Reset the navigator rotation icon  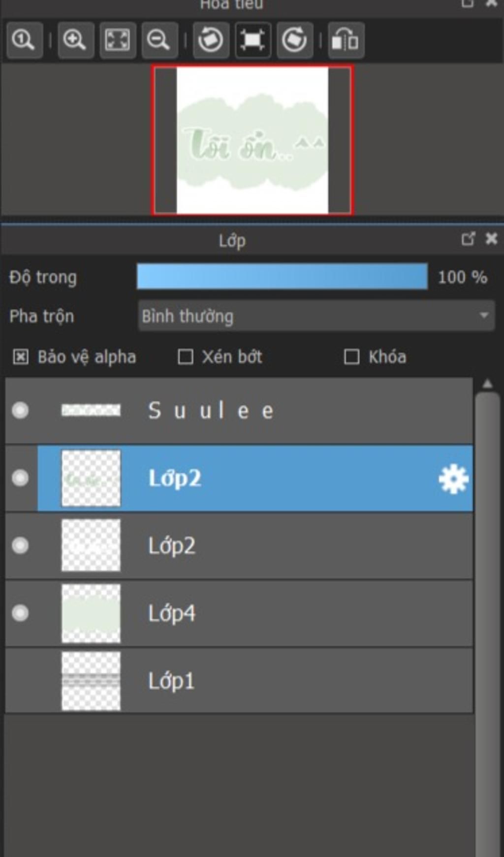tap(252, 40)
